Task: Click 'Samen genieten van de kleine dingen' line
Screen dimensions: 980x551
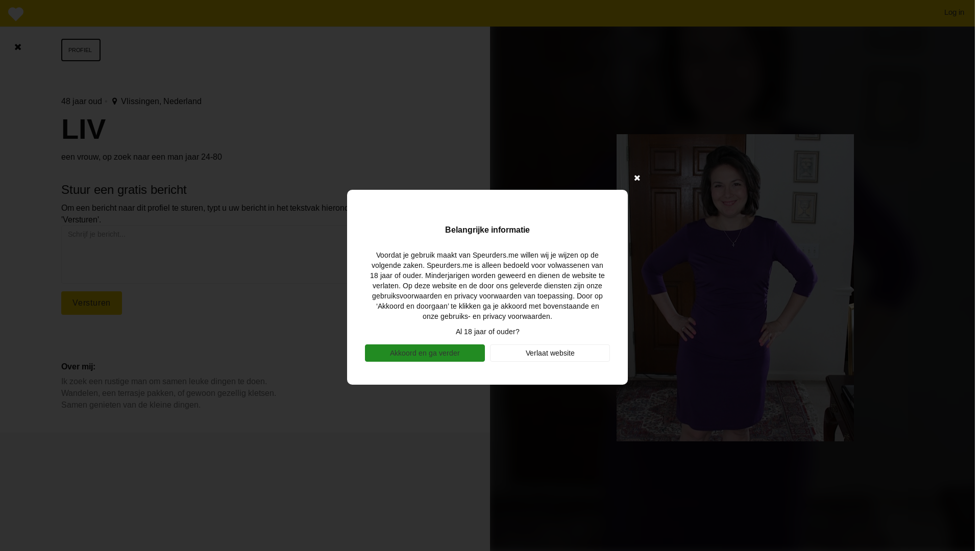Action: [131, 405]
